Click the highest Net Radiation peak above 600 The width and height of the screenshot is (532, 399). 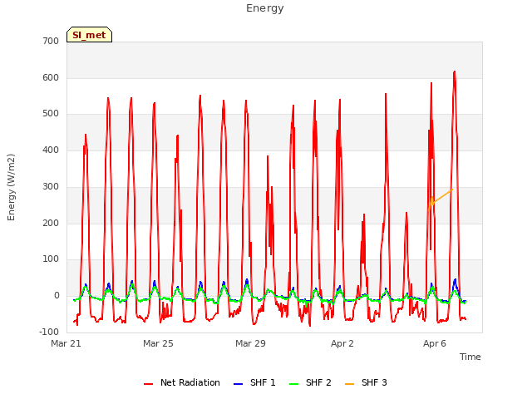(x=455, y=72)
